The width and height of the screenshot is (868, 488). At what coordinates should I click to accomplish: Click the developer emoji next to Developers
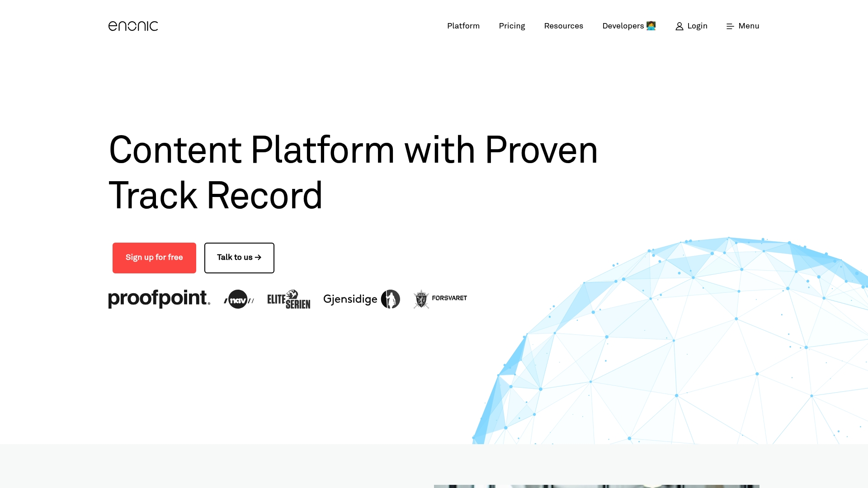[651, 26]
